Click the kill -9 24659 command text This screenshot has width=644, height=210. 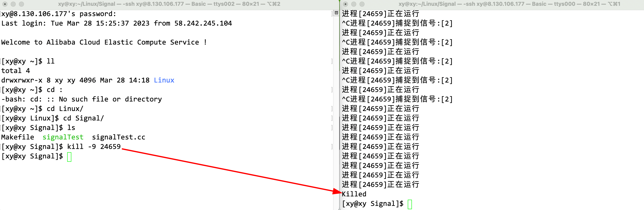(94, 147)
